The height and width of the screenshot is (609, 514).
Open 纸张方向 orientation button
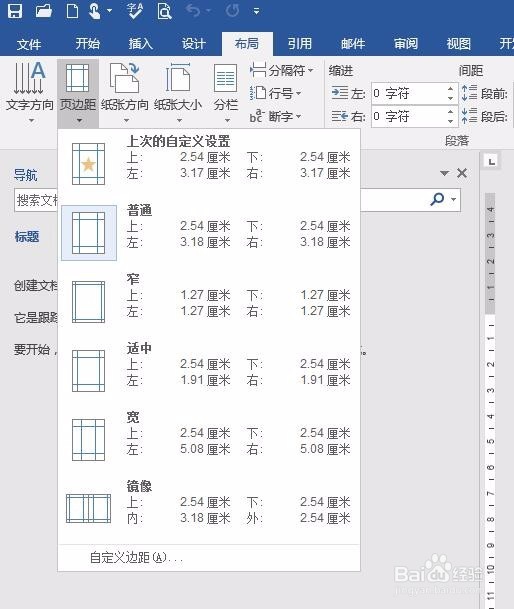point(125,93)
